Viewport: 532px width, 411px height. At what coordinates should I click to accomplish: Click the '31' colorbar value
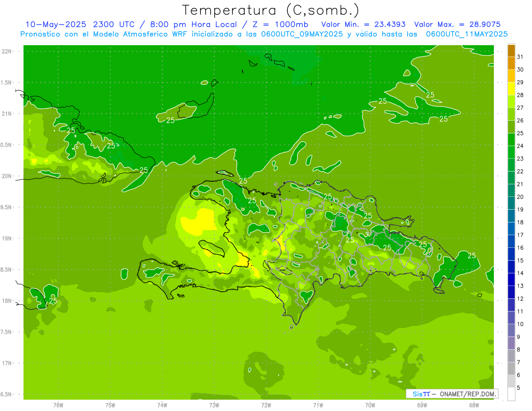pyautogui.click(x=520, y=57)
